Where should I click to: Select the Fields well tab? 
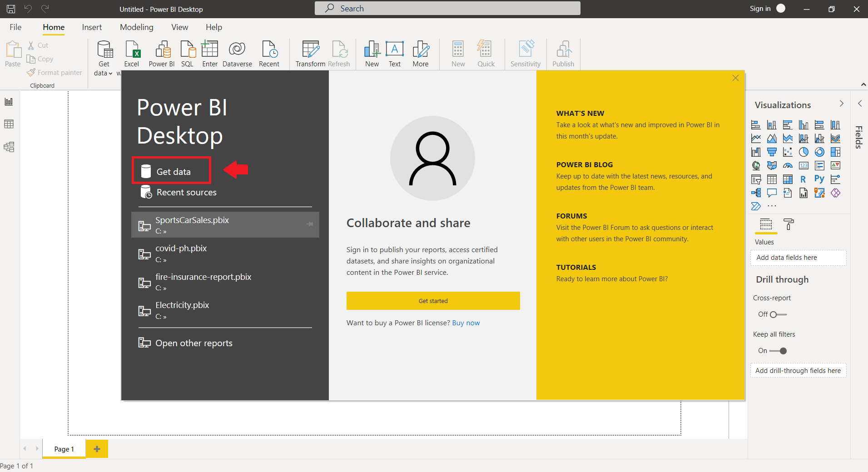coord(766,224)
